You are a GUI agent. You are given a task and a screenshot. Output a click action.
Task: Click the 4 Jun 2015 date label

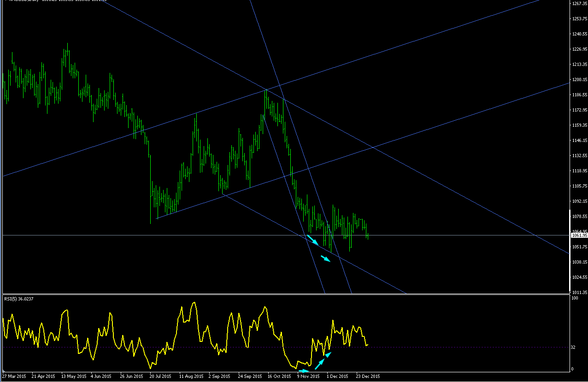(101, 376)
